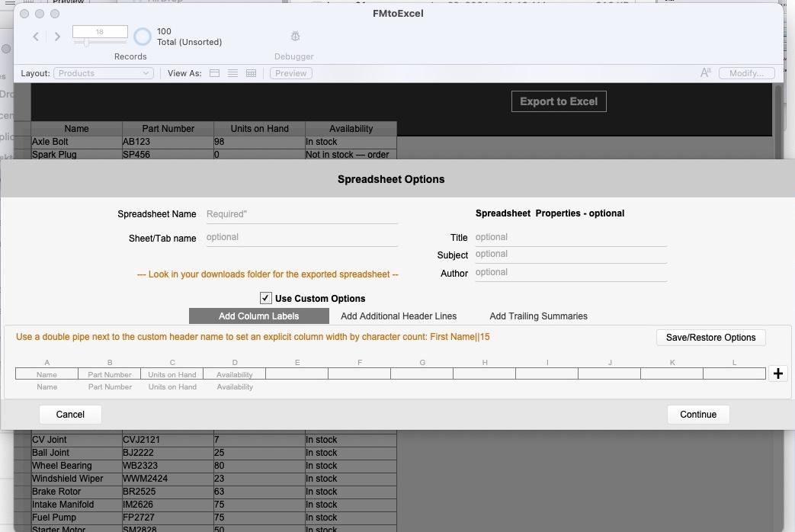Viewport: 795px width, 532px height.
Task: Click the plus to add another column
Action: 778,373
